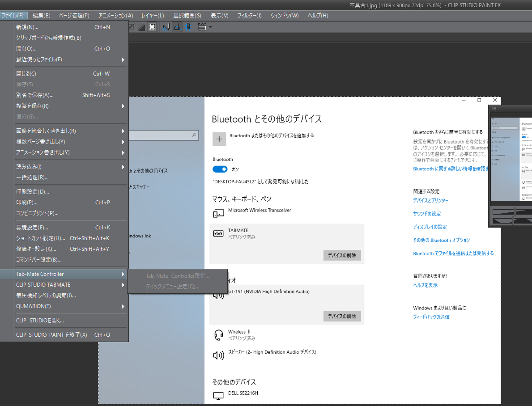This screenshot has width=532, height=406.
Task: Open dropdown arrow next to canvas display icon
Action: 210,27
